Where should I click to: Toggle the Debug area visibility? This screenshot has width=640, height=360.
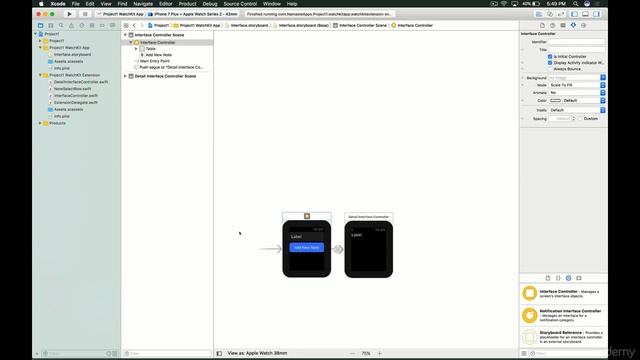(585, 14)
